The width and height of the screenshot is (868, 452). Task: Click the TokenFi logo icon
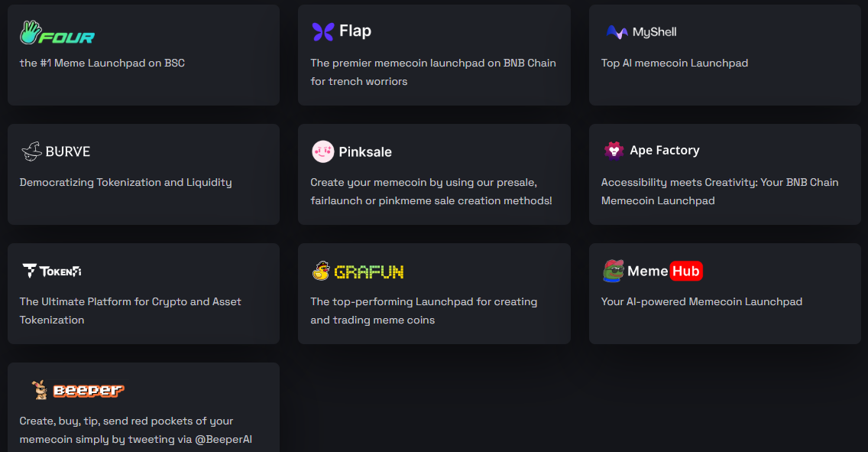pos(30,271)
